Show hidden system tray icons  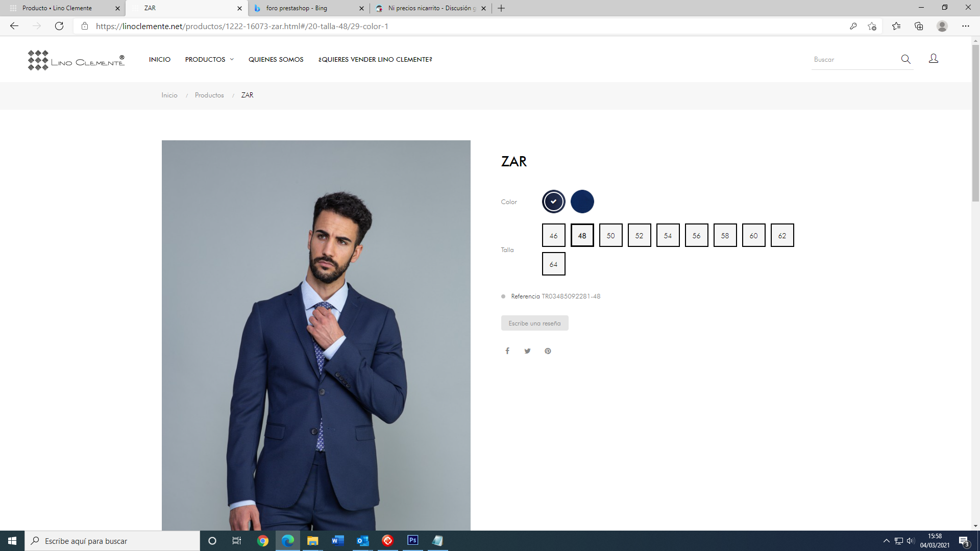pos(886,541)
